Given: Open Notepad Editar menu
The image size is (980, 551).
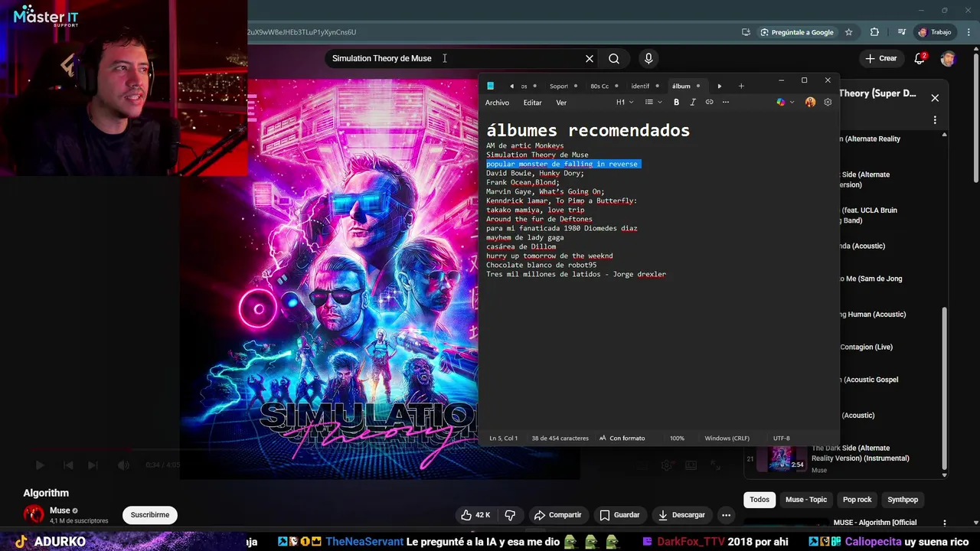Looking at the screenshot, I should [532, 103].
